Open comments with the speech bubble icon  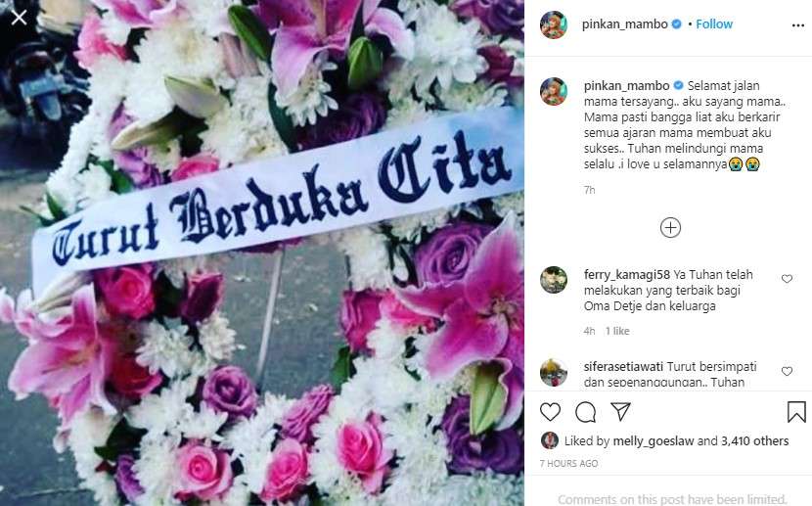(x=585, y=412)
